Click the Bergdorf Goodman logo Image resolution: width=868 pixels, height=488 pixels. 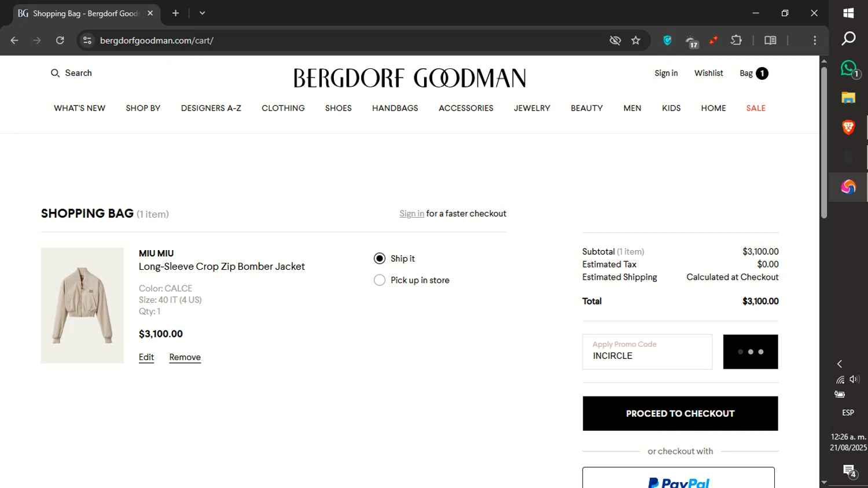point(410,78)
